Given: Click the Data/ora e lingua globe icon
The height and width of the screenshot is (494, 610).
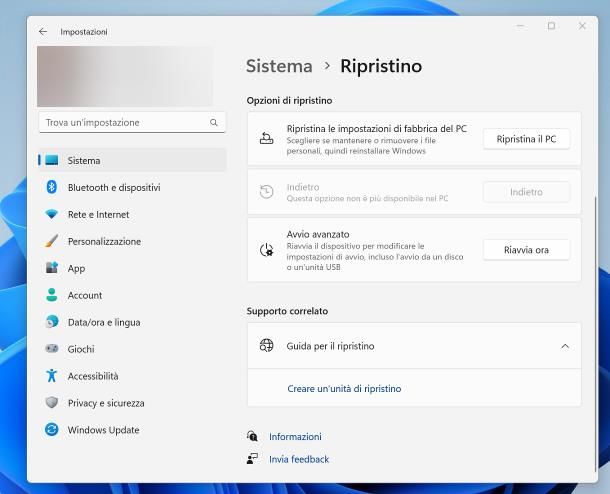Looking at the screenshot, I should click(x=51, y=322).
